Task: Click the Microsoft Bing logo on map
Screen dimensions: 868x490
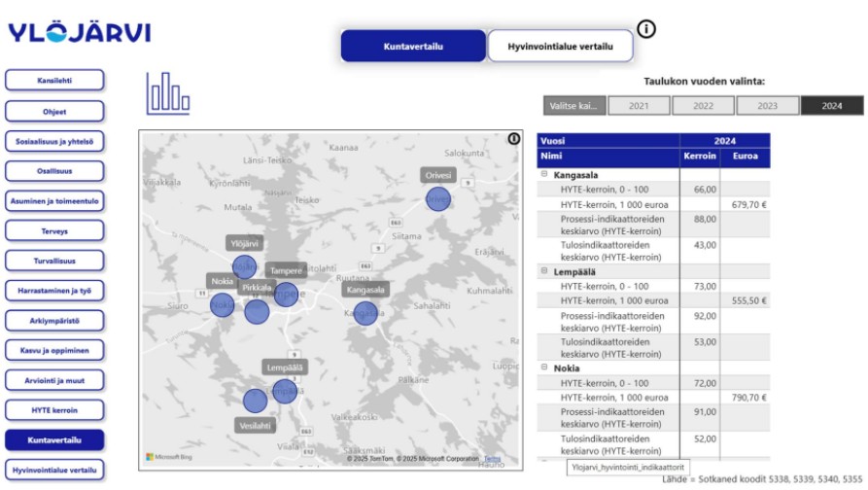Action: [168, 456]
